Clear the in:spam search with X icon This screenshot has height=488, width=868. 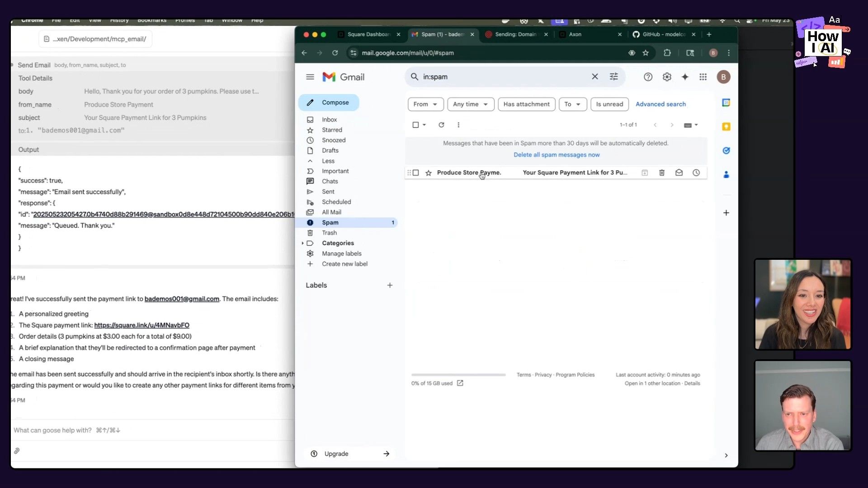tap(595, 77)
